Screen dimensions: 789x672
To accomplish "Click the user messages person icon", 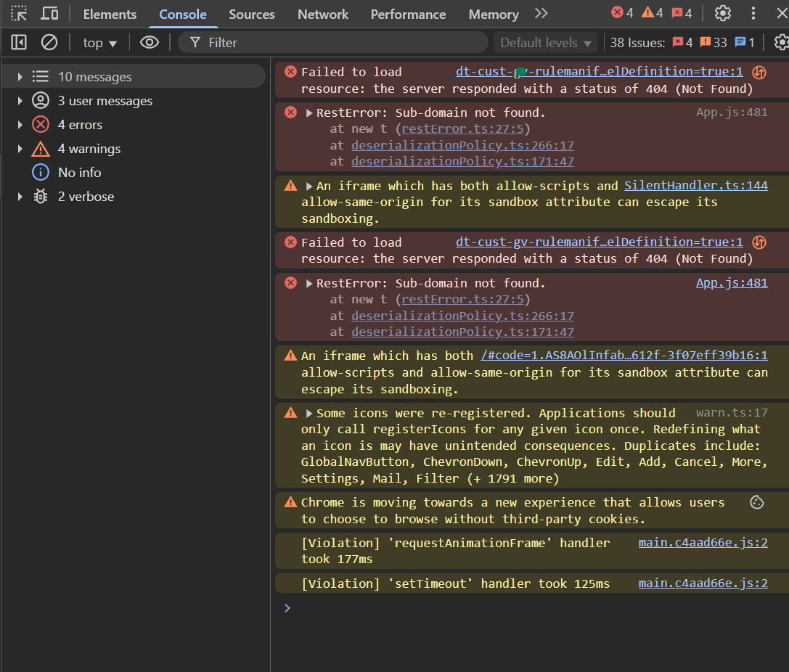I will pyautogui.click(x=41, y=101).
